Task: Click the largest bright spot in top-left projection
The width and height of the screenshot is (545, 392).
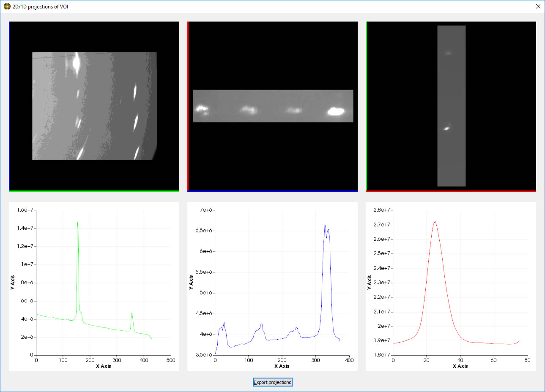Action: [x=77, y=63]
